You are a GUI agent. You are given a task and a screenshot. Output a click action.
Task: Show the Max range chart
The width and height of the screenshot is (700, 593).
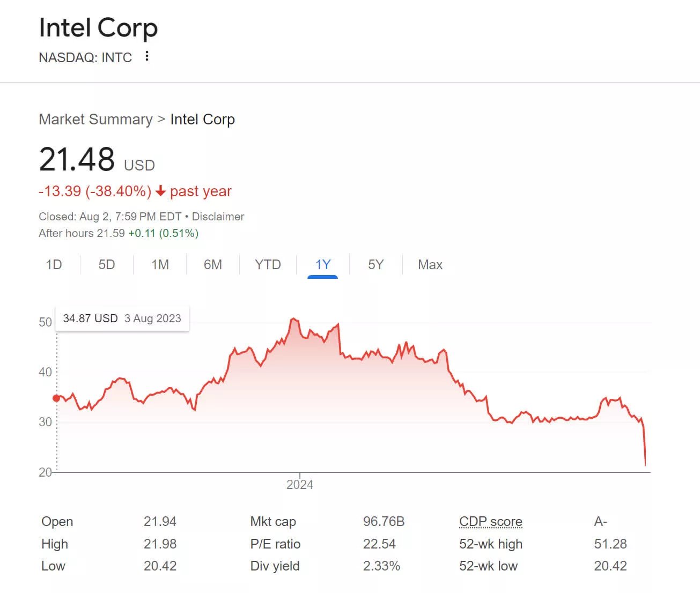(x=430, y=265)
